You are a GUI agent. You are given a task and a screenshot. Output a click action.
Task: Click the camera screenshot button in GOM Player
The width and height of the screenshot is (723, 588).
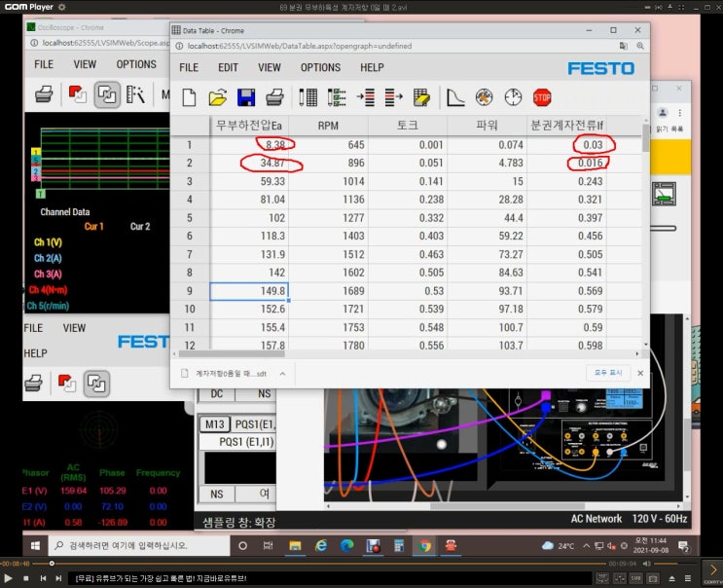point(653,578)
